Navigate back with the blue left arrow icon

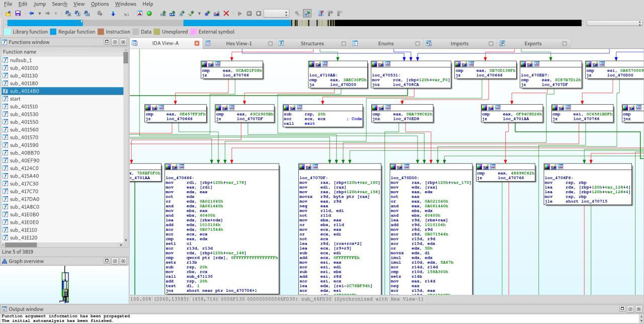(31, 13)
